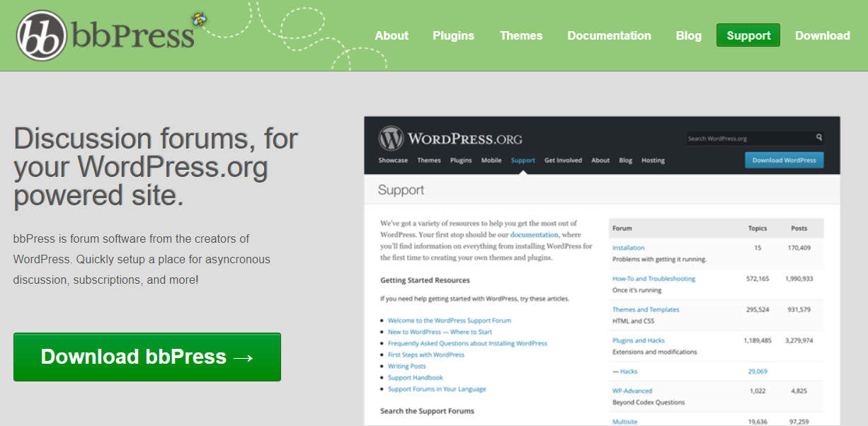This screenshot has height=426, width=868.
Task: Click the bbPress circular logo icon
Action: [42, 35]
